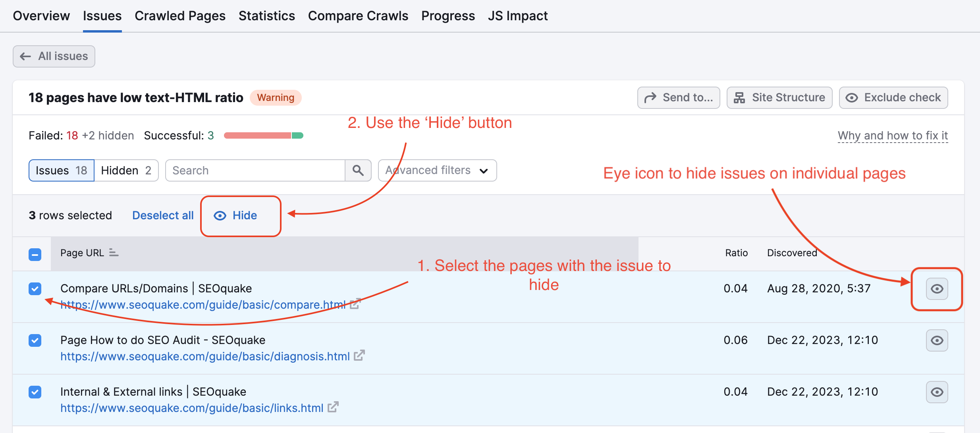Click the external link icon beside links.html
This screenshot has height=433, width=980.
[x=333, y=407]
